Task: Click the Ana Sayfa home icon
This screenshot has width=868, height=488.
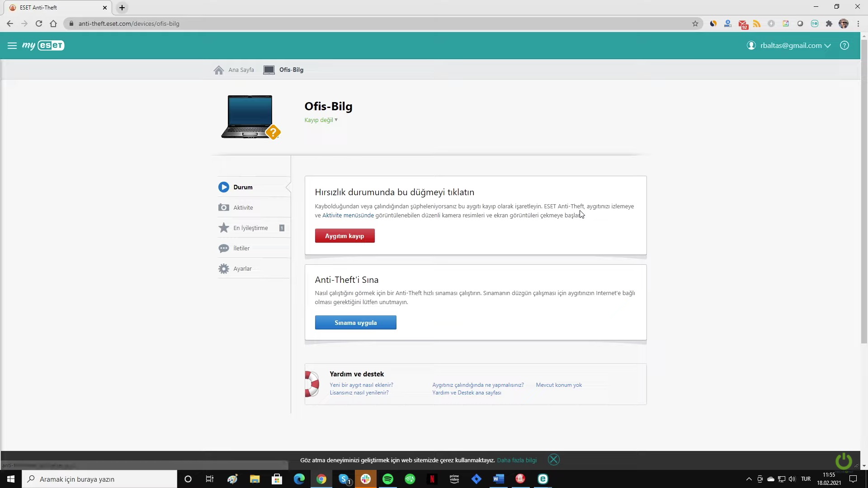Action: (x=219, y=70)
